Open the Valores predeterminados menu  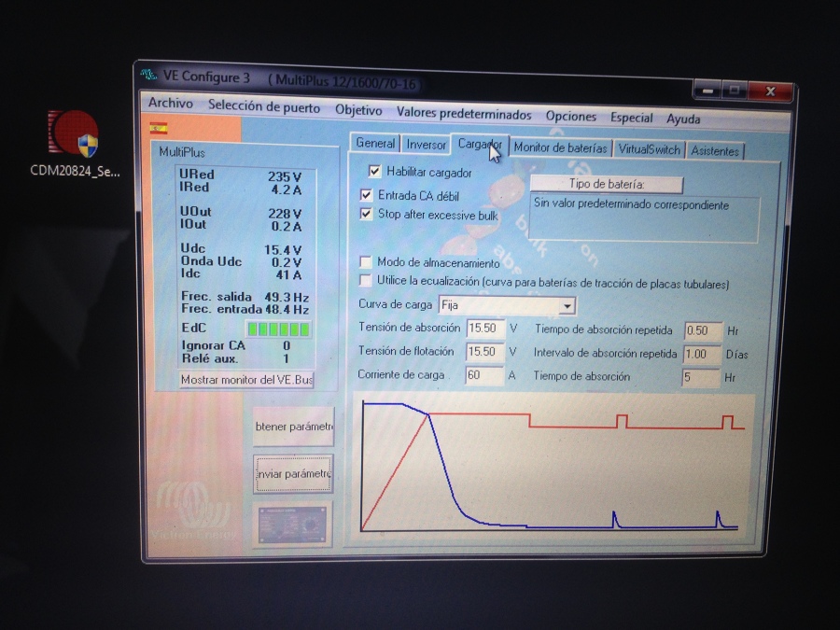coord(464,115)
